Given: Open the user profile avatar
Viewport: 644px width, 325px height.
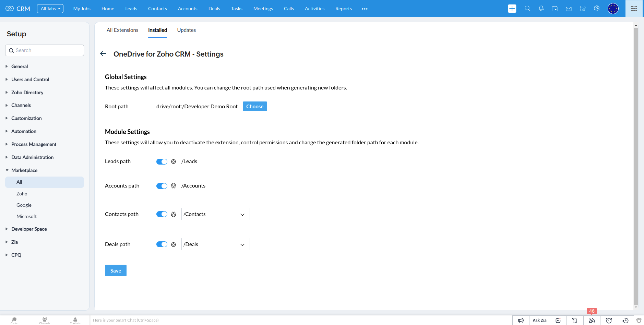Looking at the screenshot, I should 613,9.
